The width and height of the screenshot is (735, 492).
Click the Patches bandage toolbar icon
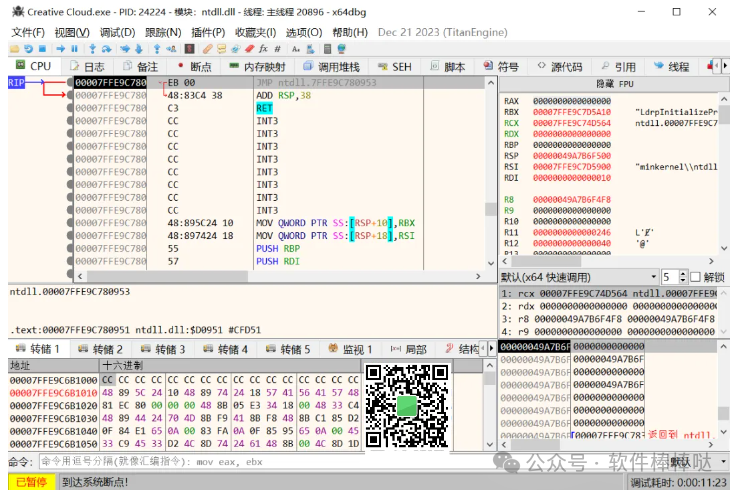point(208,49)
